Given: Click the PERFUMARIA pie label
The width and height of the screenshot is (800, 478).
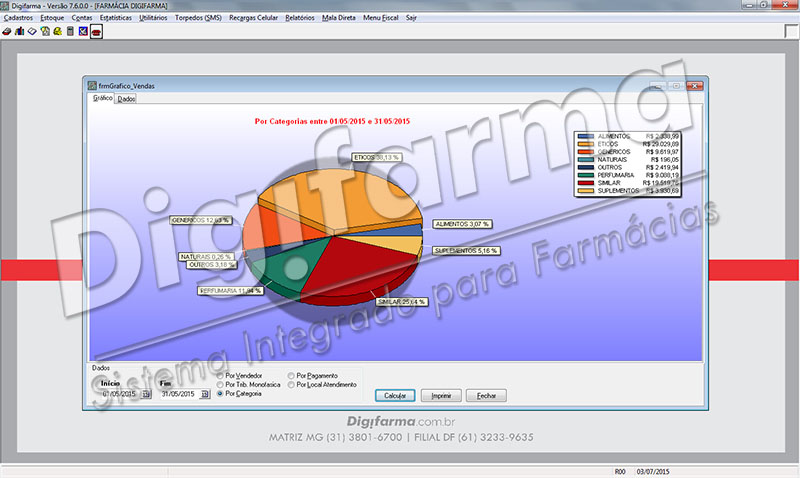Looking at the screenshot, I should pyautogui.click(x=231, y=291).
